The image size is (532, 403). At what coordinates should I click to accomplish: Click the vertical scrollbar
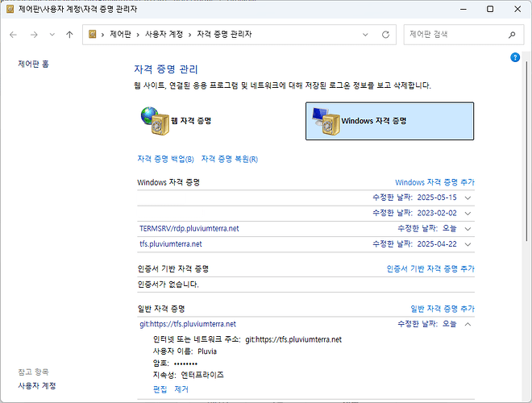click(x=526, y=151)
